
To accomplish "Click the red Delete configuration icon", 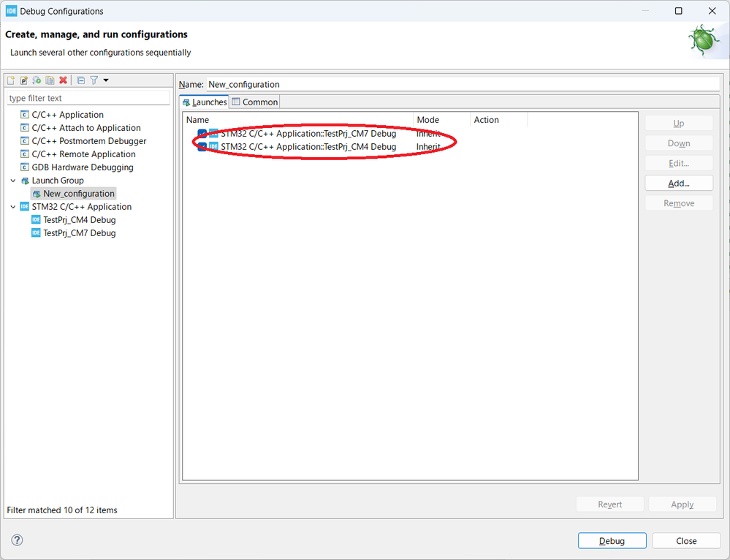I will [x=63, y=80].
